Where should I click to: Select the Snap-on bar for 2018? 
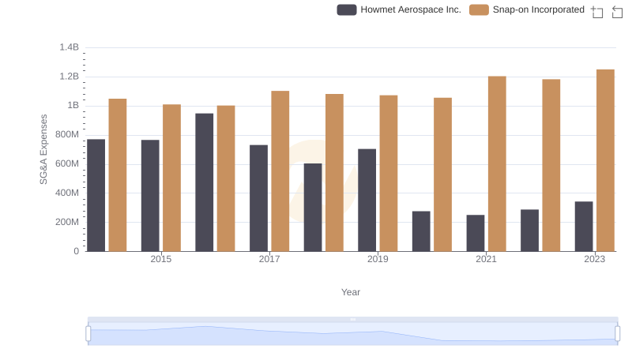[334, 173]
